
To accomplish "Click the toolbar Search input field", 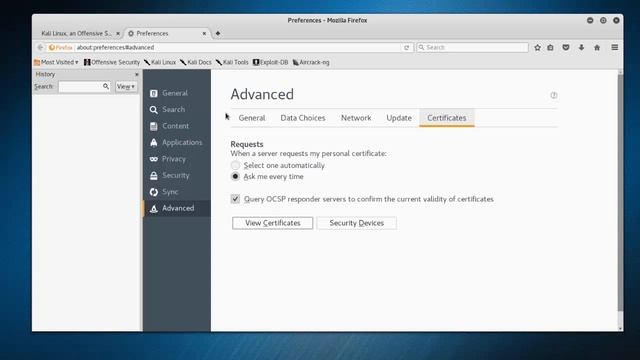I will coord(473,47).
